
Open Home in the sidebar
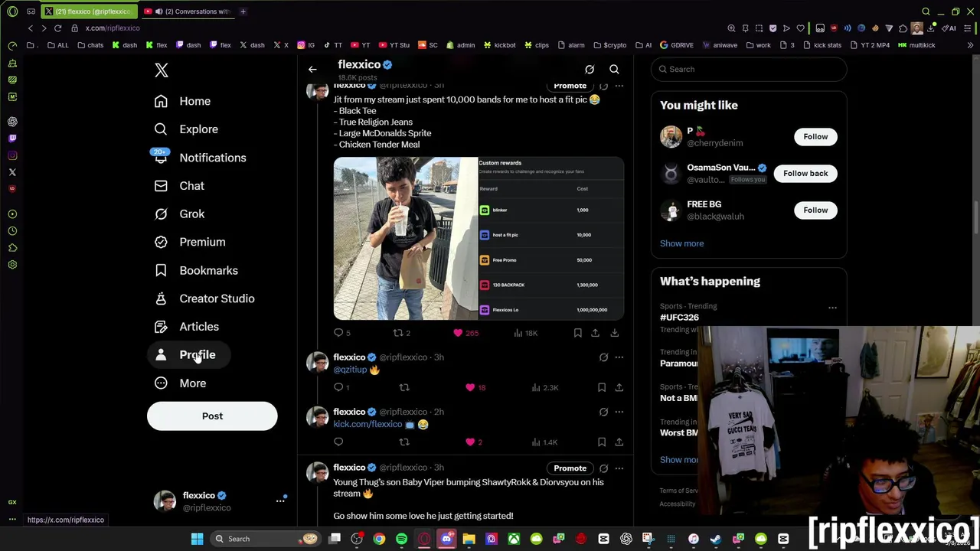(183, 101)
